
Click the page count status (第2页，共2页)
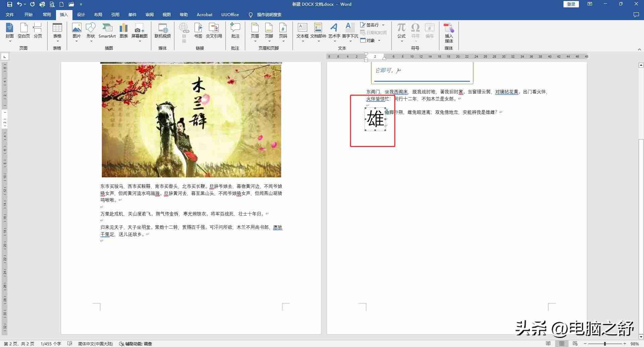pyautogui.click(x=19, y=344)
